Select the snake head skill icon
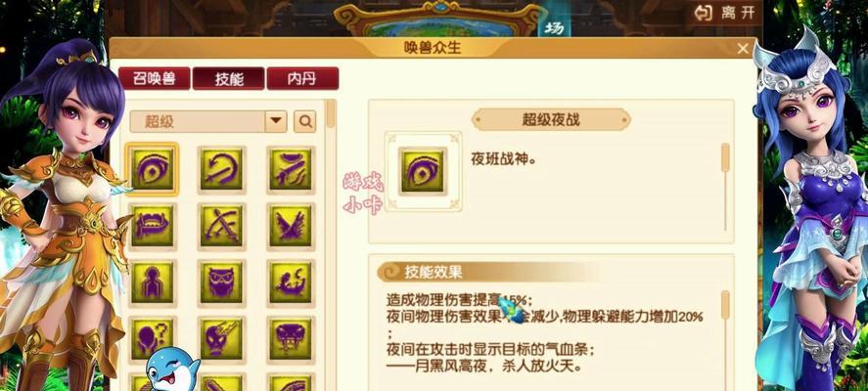This screenshot has width=868, height=391. (290, 339)
